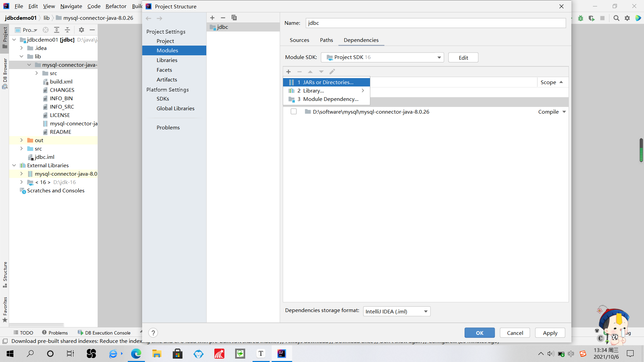This screenshot has height=362, width=644.
Task: Click the Apply button
Action: pyautogui.click(x=550, y=333)
